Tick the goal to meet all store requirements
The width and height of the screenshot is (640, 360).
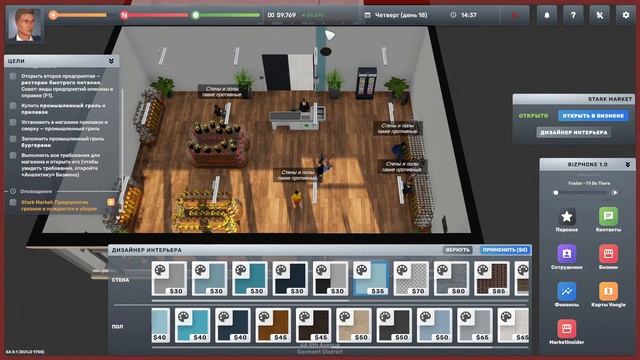pyautogui.click(x=13, y=156)
